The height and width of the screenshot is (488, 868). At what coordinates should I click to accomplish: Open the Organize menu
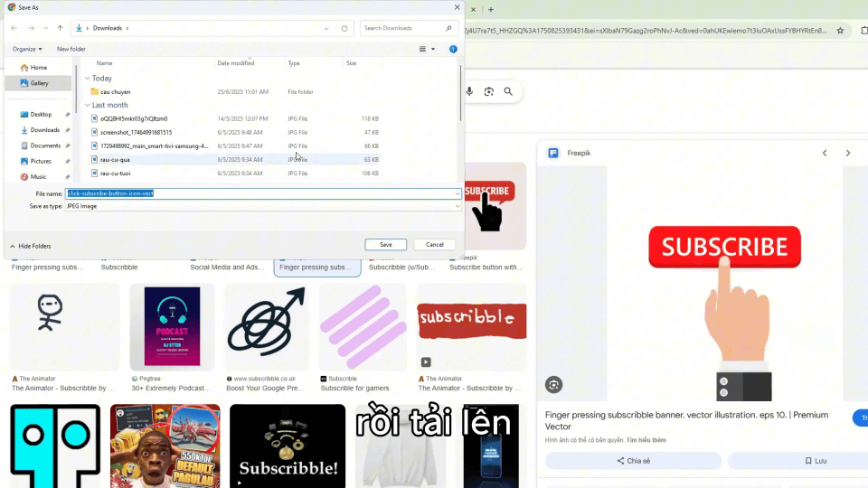coord(27,49)
